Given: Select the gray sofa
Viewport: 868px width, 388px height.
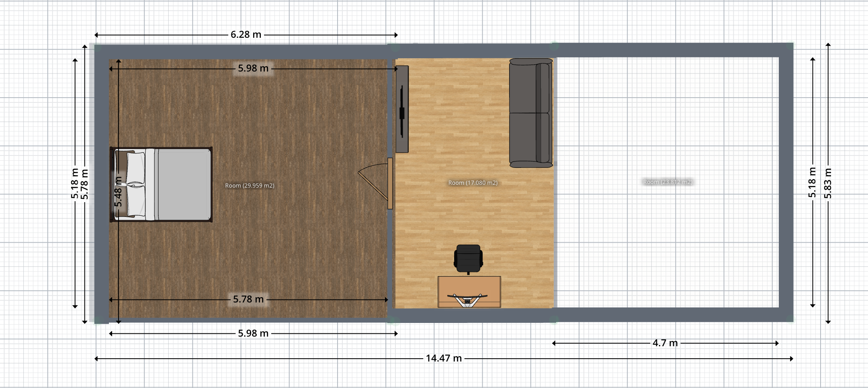Looking at the screenshot, I should point(530,113).
